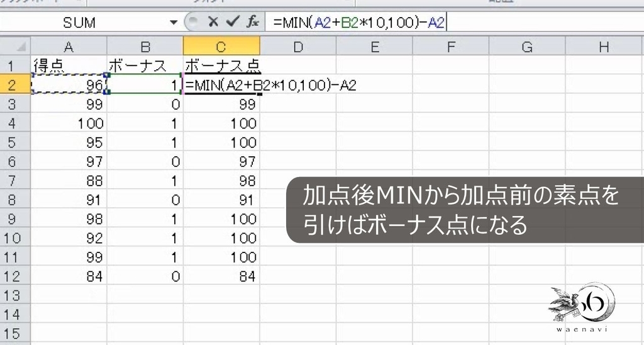Click cell A11 with value 99
The height and width of the screenshot is (345, 644).
pyautogui.click(x=69, y=257)
